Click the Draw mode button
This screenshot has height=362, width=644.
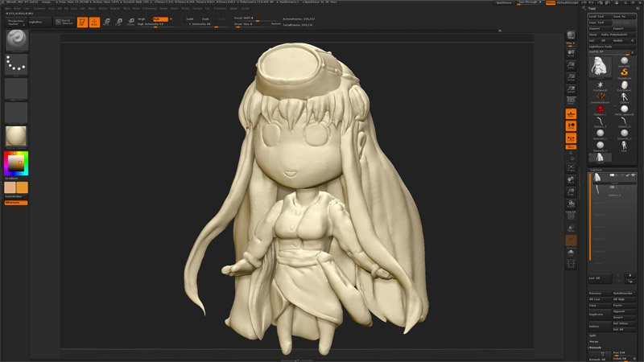[94, 22]
